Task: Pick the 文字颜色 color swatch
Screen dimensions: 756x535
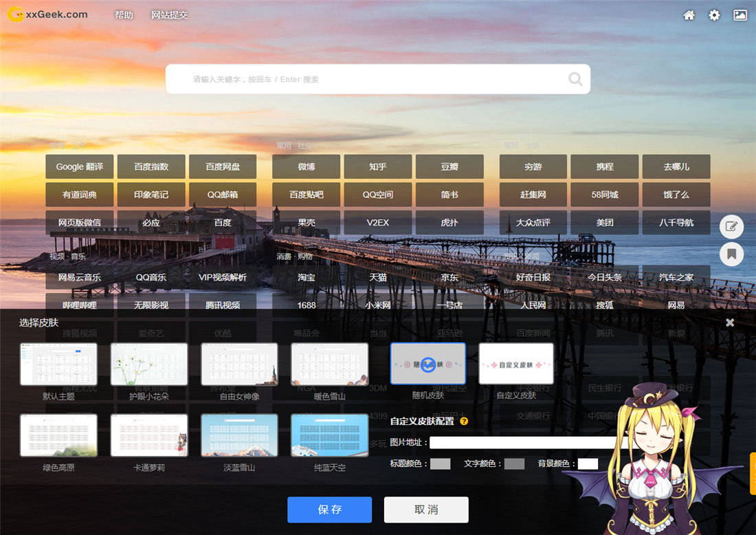Action: pyautogui.click(x=514, y=464)
